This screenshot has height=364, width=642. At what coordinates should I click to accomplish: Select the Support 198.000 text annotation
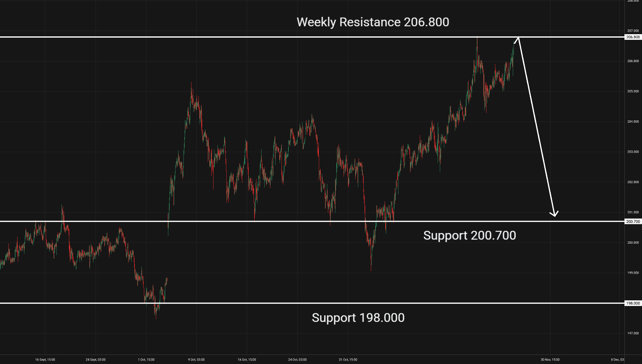point(358,318)
